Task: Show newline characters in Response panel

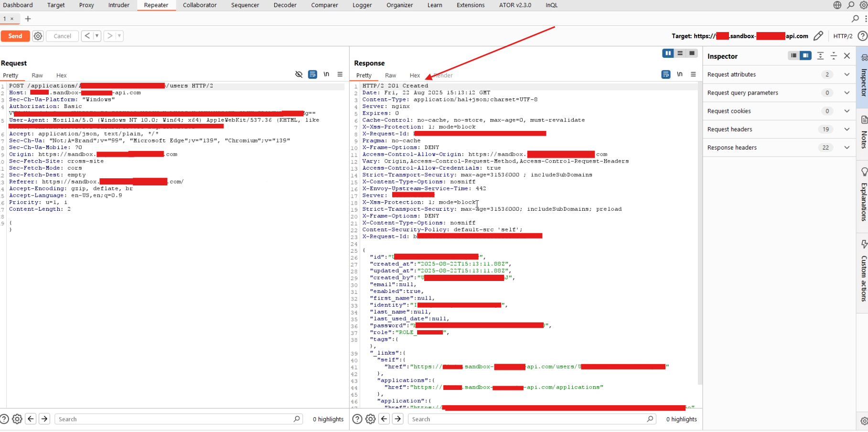Action: coord(679,75)
